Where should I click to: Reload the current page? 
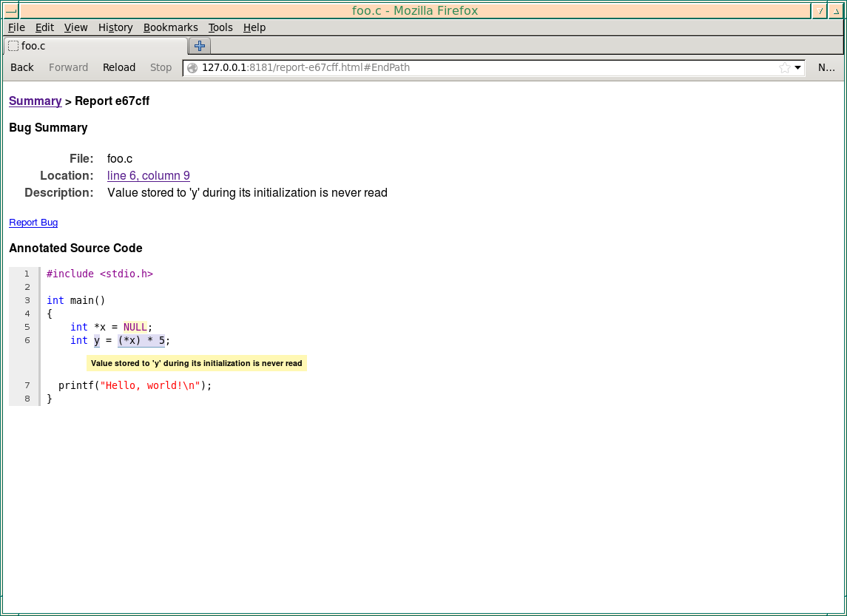[119, 67]
